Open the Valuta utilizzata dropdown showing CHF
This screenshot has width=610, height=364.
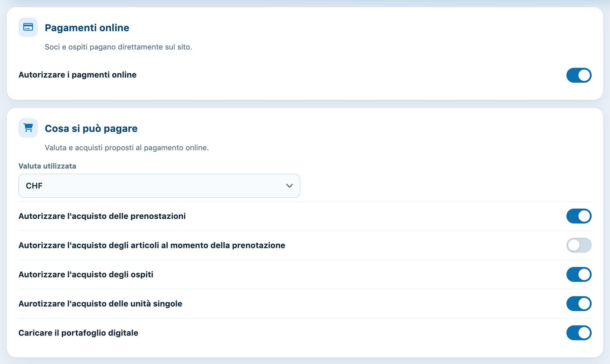tap(159, 186)
